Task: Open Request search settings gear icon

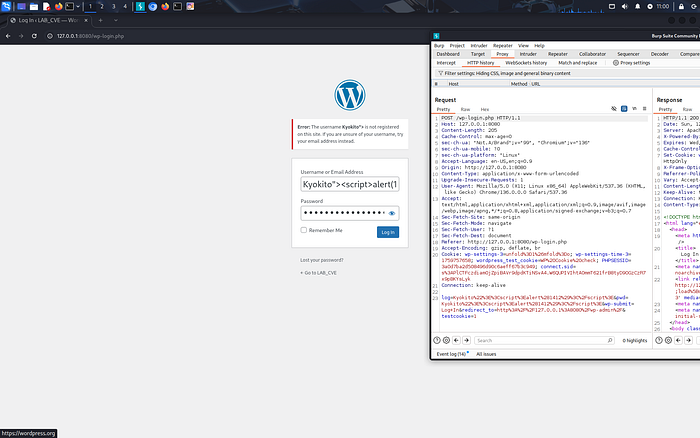Action: click(446, 340)
